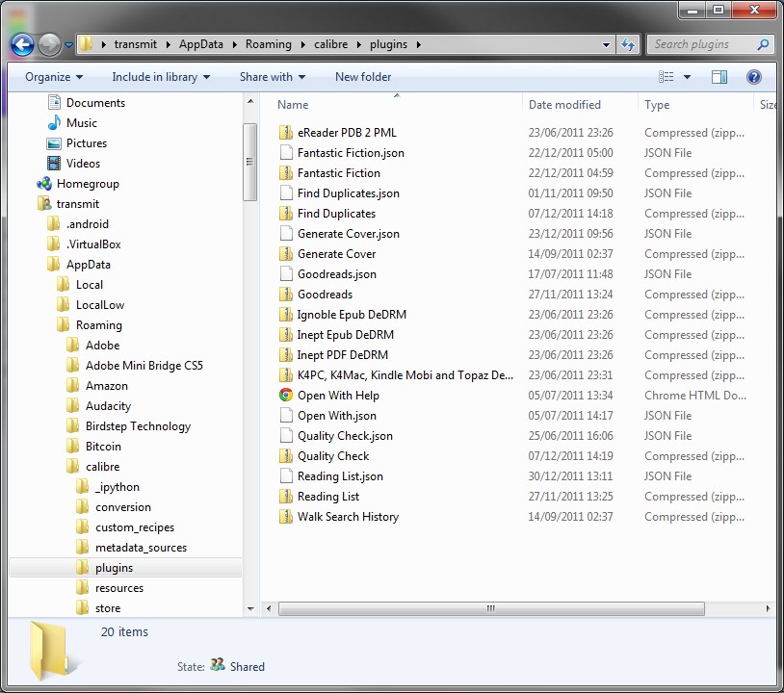Image resolution: width=784 pixels, height=693 pixels.
Task: Open the recent pages dropdown arrow
Action: 68,45
